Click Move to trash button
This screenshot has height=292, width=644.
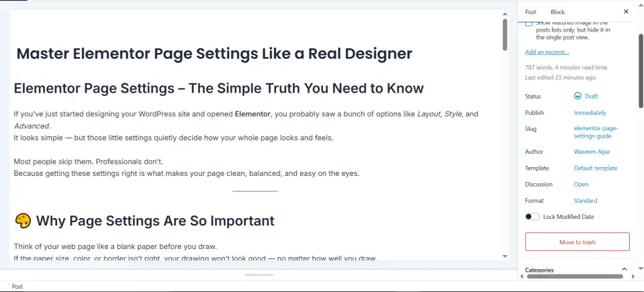tap(577, 242)
